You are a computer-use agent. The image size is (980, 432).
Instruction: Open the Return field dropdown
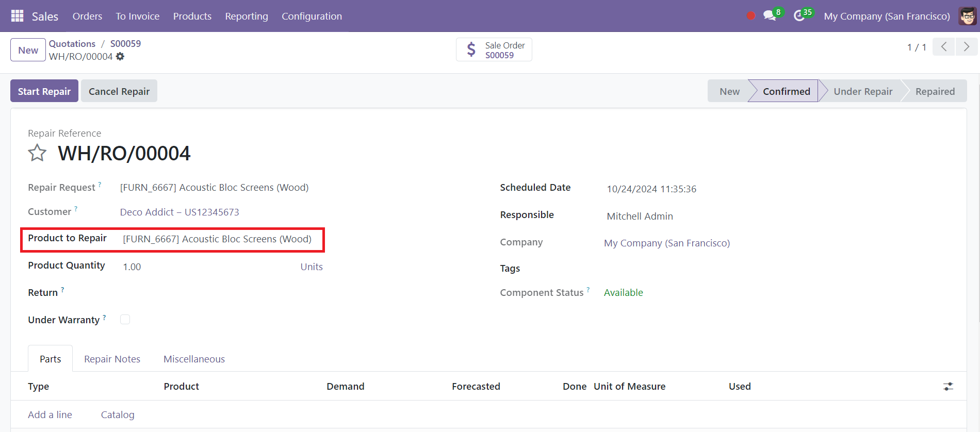click(x=223, y=292)
